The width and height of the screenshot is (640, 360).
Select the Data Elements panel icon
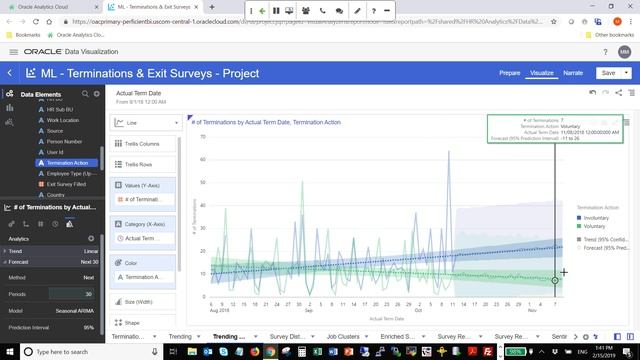[9, 94]
